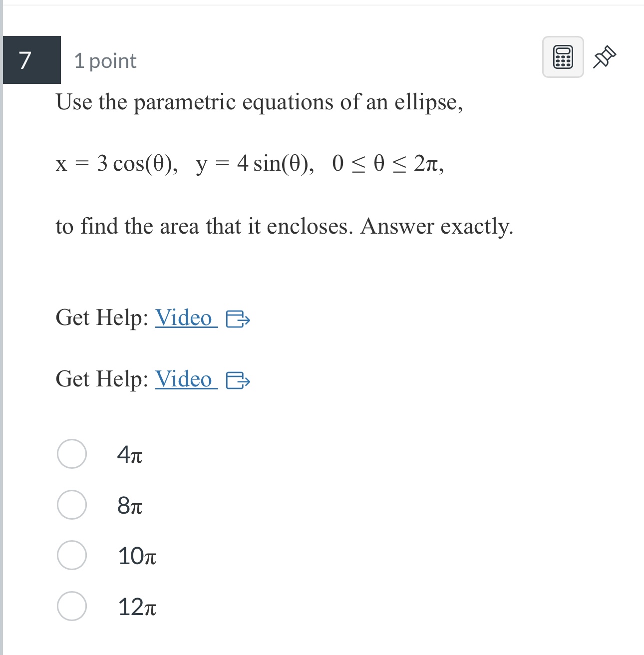Click the inequality 0 ≤ θ ≤ 2π text

(x=388, y=164)
